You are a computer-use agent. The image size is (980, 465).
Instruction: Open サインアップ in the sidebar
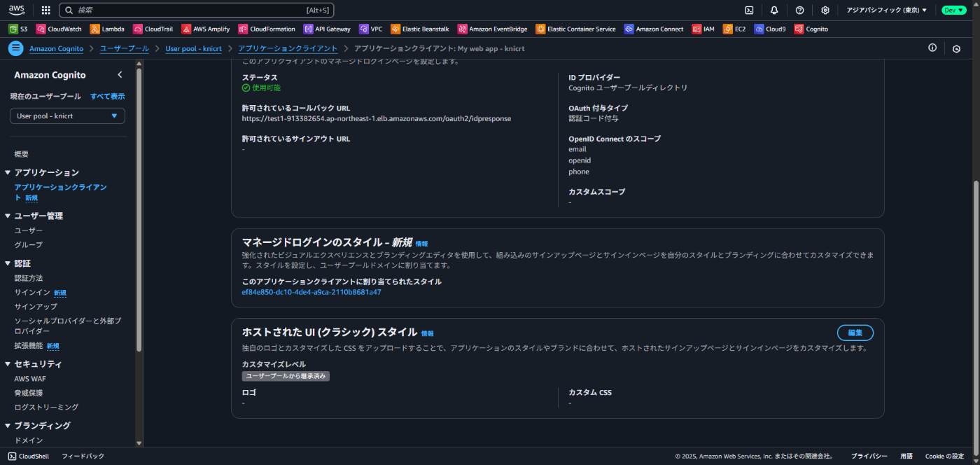coord(36,307)
